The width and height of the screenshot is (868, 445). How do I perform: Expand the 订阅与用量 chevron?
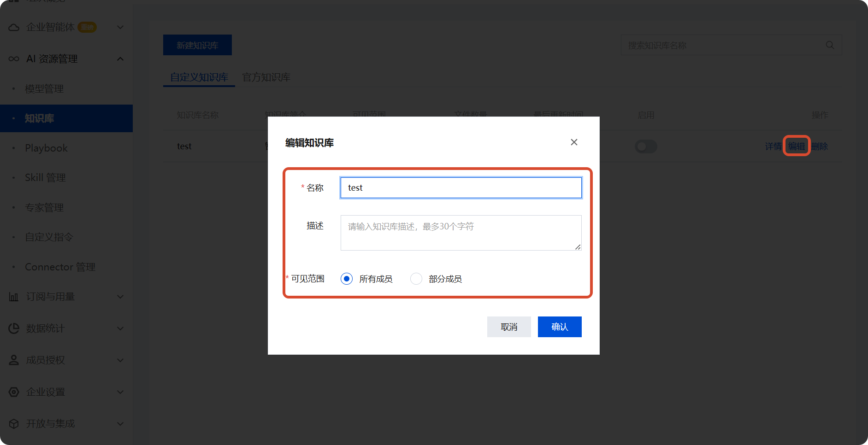click(120, 297)
